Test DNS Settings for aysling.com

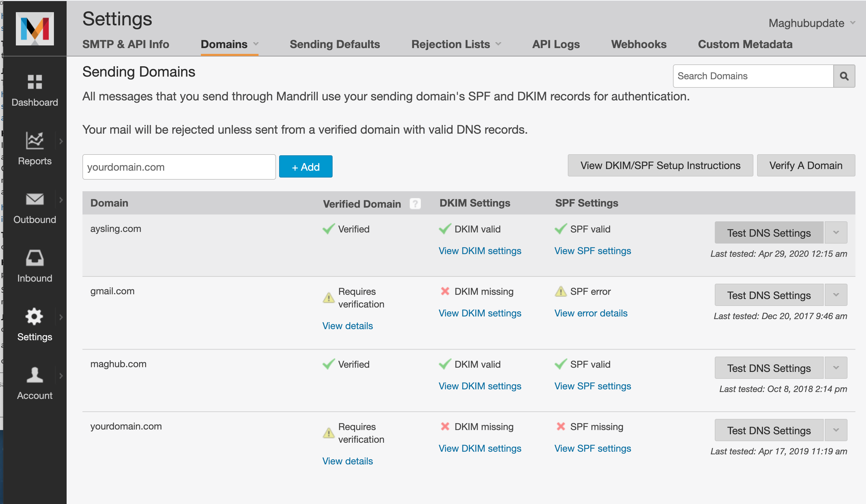769,232
